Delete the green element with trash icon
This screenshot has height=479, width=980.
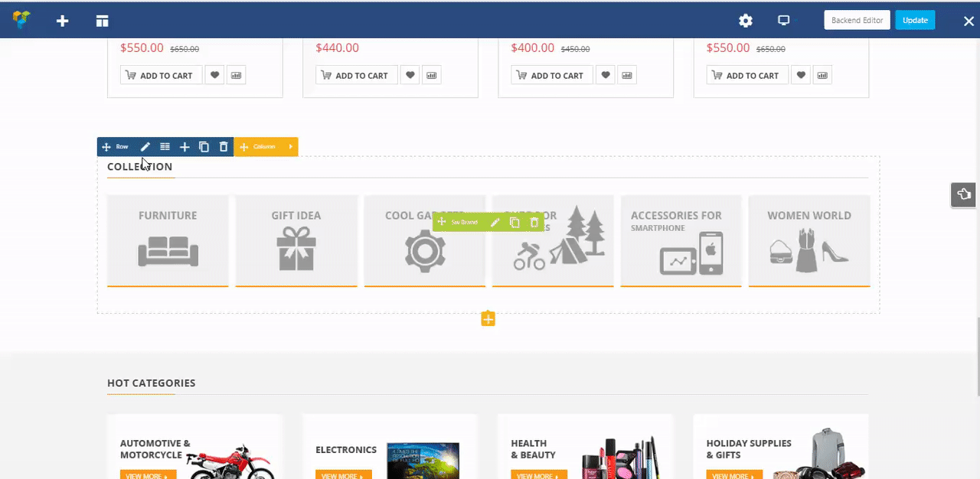(x=534, y=223)
